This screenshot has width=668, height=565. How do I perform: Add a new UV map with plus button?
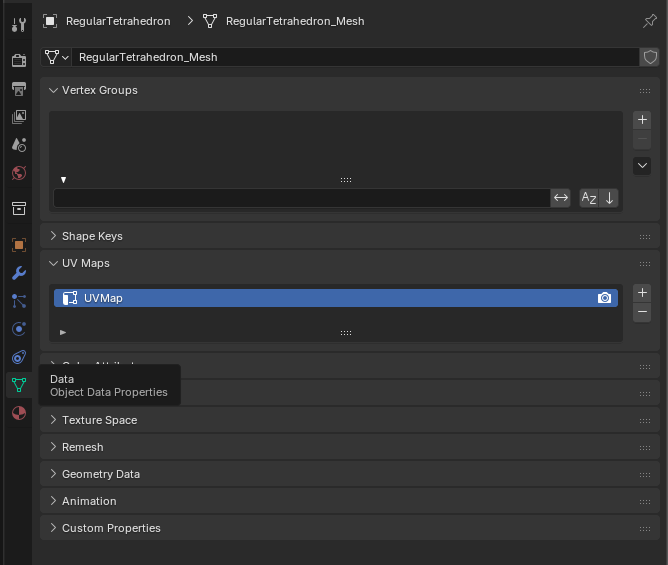642,293
